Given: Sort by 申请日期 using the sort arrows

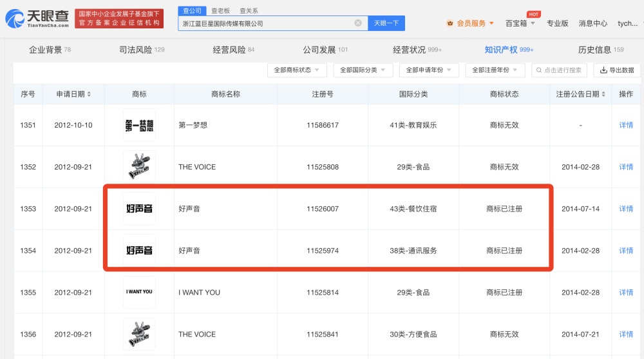Looking at the screenshot, I should [x=89, y=94].
